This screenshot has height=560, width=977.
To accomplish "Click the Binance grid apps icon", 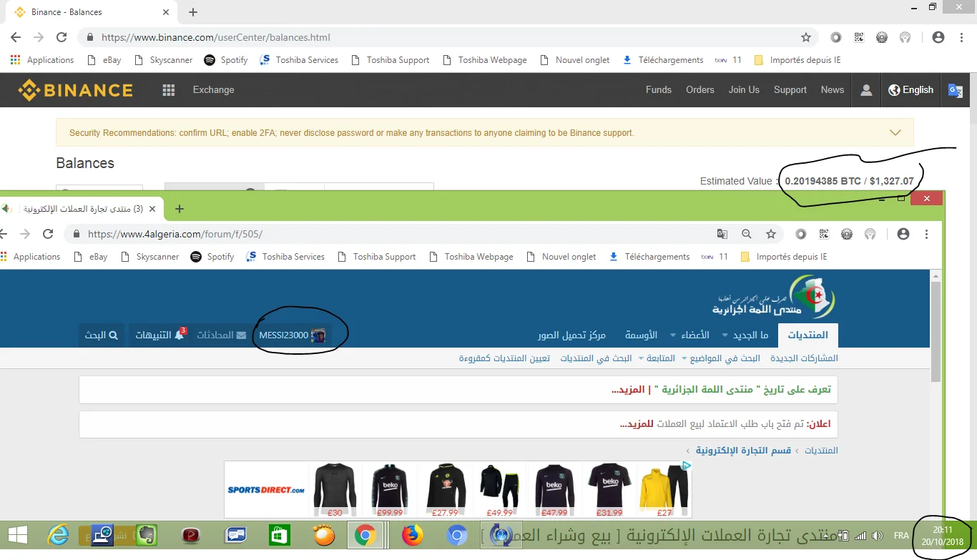I will [x=169, y=90].
